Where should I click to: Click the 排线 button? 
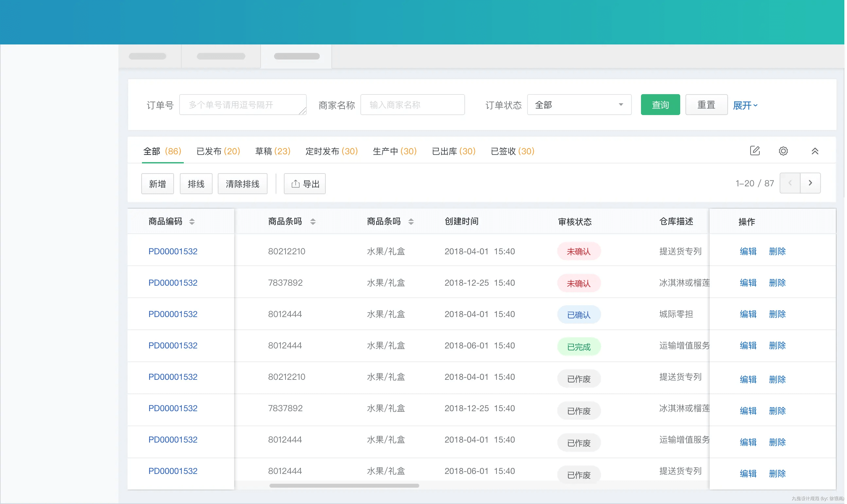[196, 184]
